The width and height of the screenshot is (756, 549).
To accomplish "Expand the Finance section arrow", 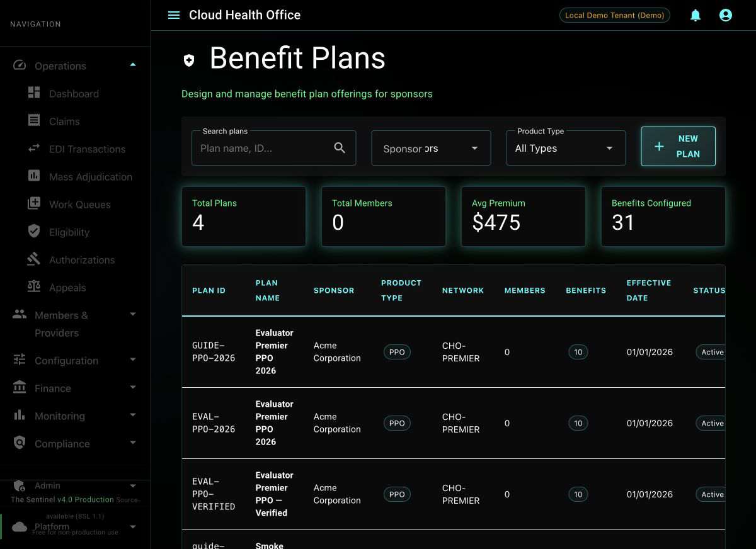I will tap(133, 388).
